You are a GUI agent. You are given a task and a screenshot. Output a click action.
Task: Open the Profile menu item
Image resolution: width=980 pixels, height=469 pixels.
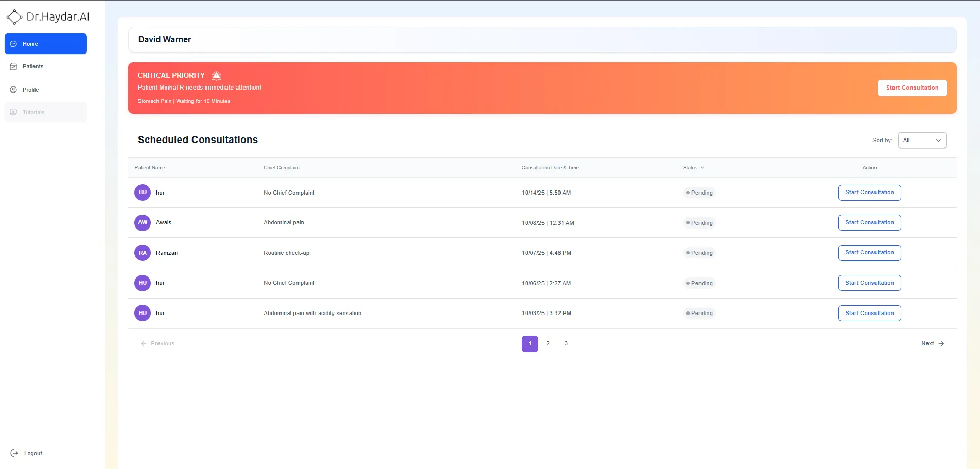click(46, 90)
